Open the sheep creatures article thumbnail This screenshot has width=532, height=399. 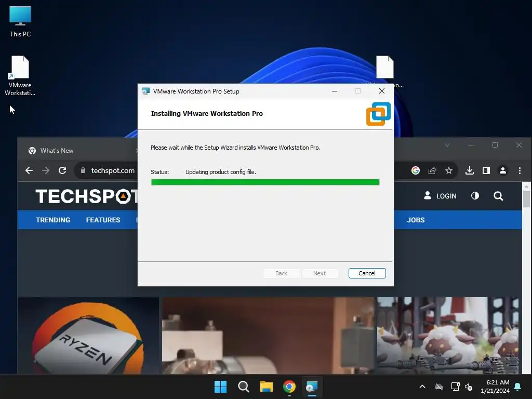448,336
